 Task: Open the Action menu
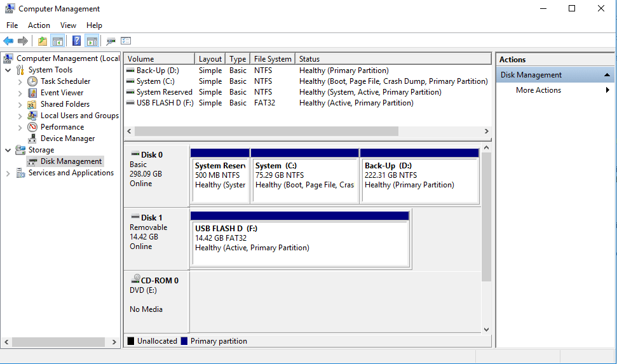pyautogui.click(x=39, y=25)
